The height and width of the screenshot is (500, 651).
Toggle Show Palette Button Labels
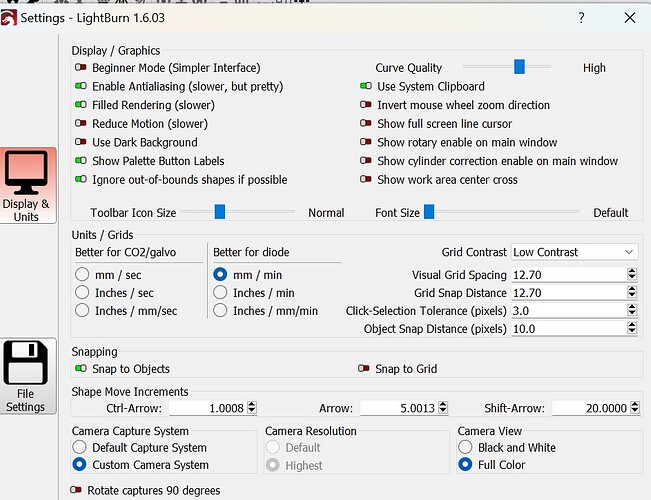pyautogui.click(x=81, y=161)
